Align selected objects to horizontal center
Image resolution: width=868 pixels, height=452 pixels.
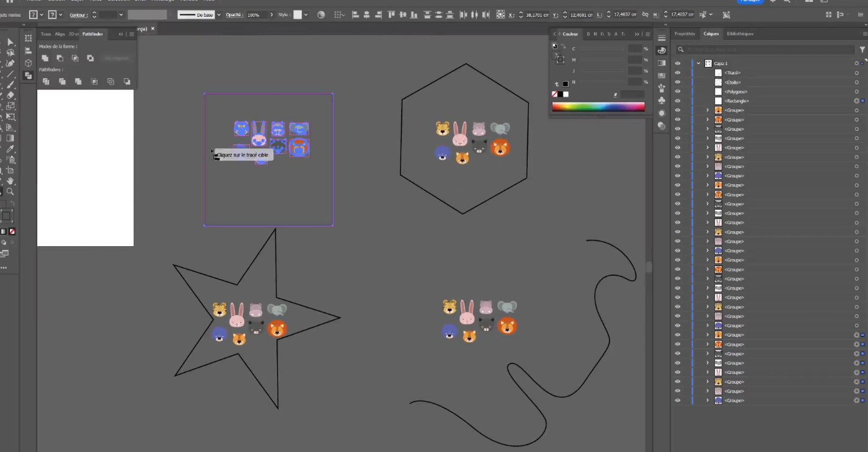click(367, 14)
